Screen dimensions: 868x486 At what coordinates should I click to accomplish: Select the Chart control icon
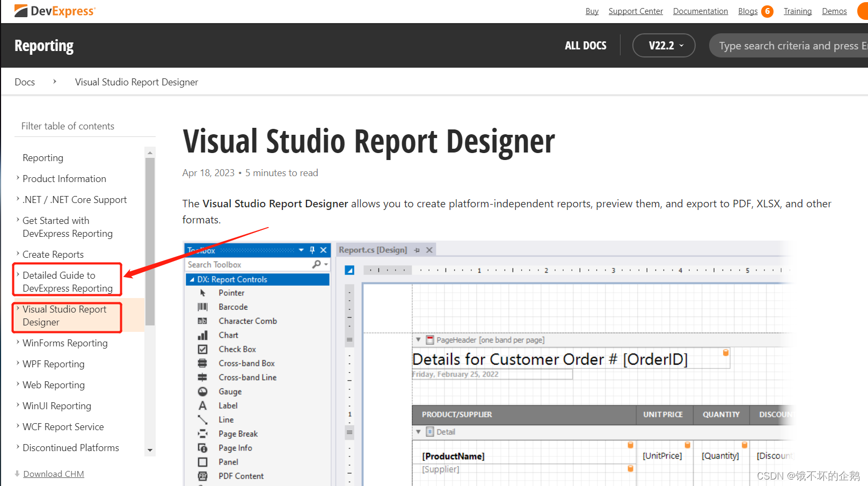coord(203,335)
